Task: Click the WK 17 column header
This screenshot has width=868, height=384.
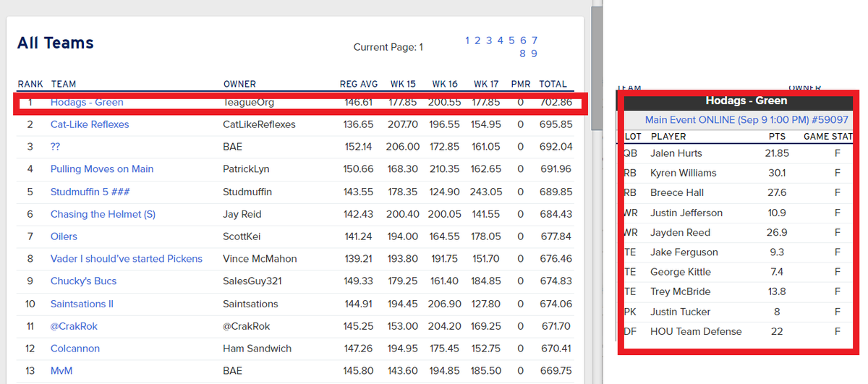Action: [486, 84]
